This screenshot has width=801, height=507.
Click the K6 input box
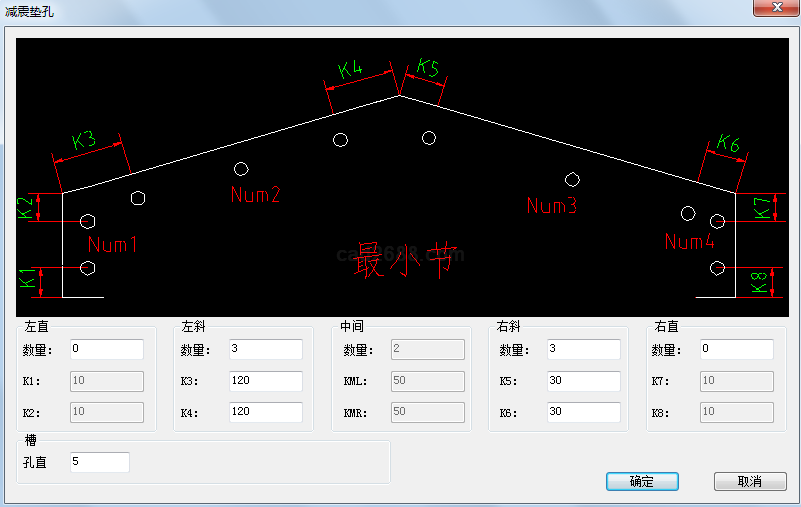click(x=583, y=412)
